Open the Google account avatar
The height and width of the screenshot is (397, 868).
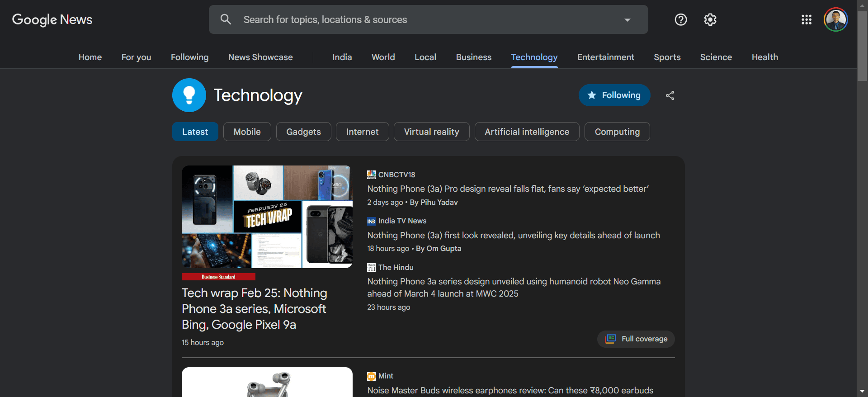pyautogui.click(x=835, y=19)
